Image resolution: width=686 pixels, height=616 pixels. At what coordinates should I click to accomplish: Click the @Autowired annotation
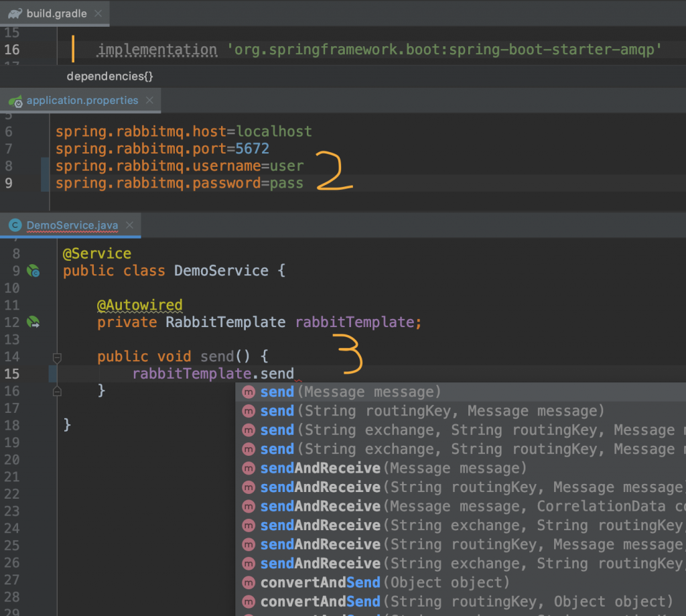tap(139, 305)
